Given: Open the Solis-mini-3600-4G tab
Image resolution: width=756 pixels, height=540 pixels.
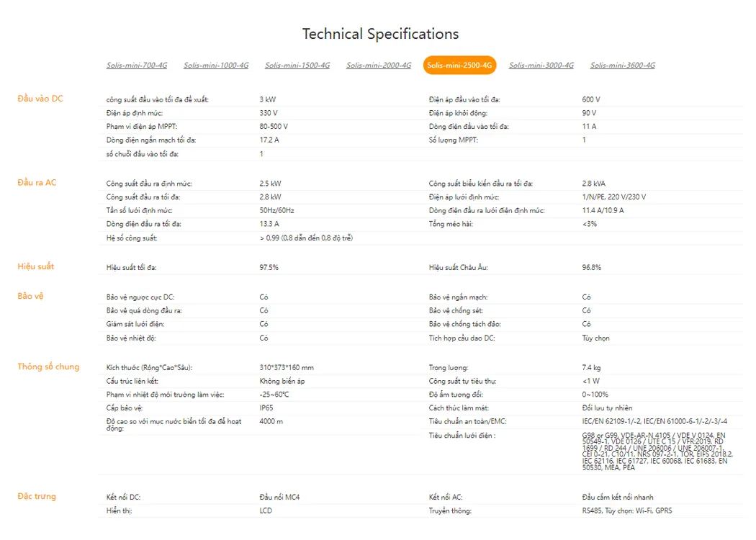Looking at the screenshot, I should pos(623,66).
